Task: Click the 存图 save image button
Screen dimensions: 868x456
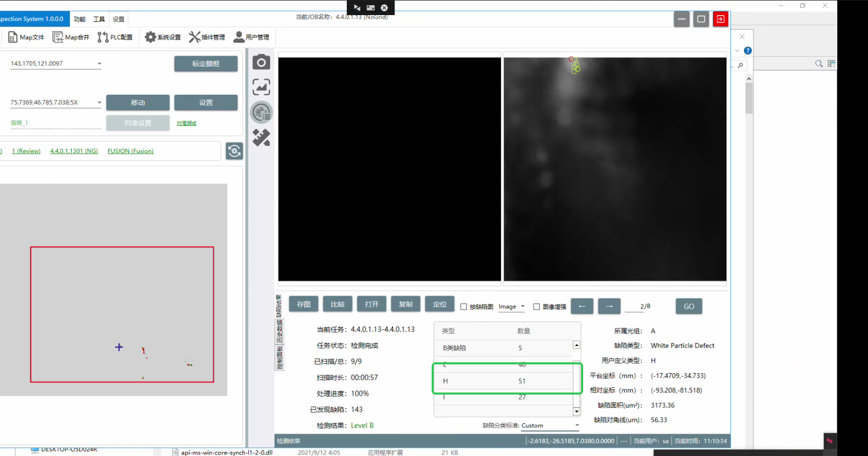Action: point(304,304)
